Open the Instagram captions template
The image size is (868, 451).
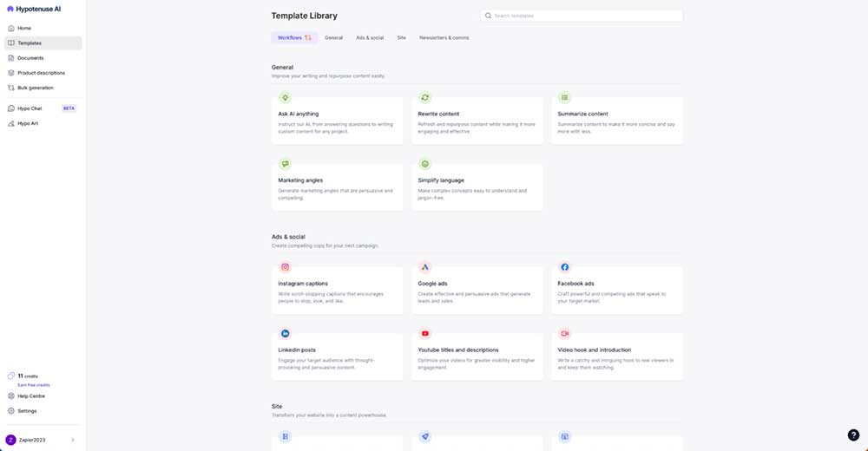337,290
